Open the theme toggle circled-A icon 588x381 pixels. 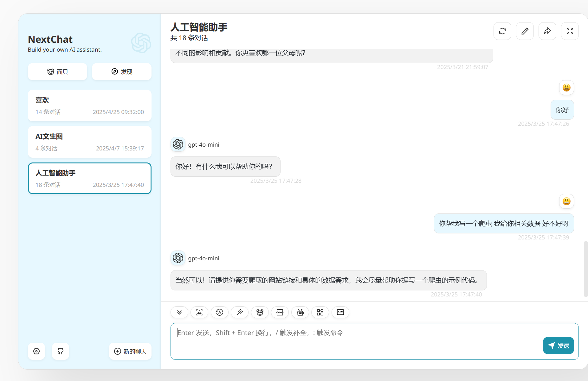tap(220, 312)
